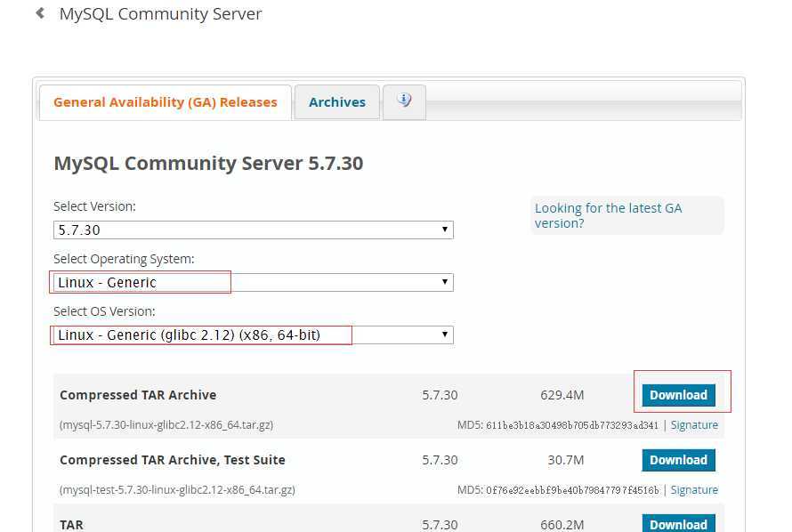Click version 5.7.30 in the Test Suite row
The width and height of the screenshot is (792, 532).
coord(440,460)
